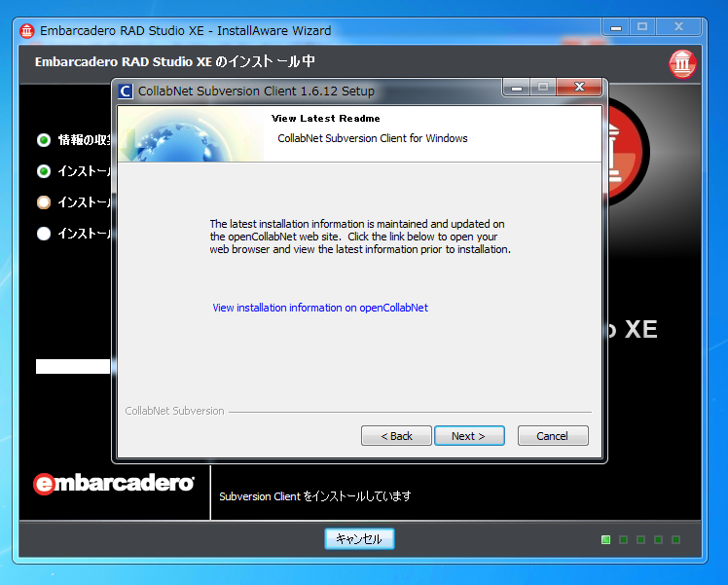Click the "CollabNet Subversion Client for Windows" subtitle
728x585 pixels.
click(373, 138)
